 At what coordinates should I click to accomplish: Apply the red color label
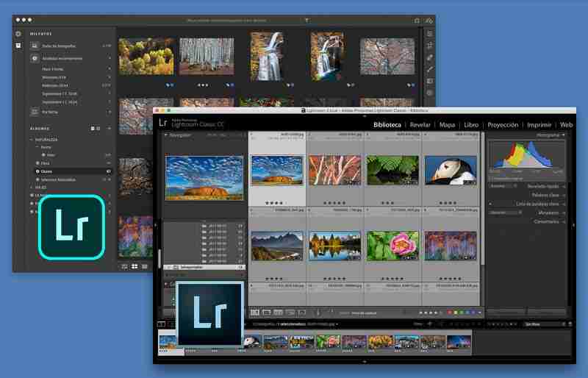pos(450,313)
